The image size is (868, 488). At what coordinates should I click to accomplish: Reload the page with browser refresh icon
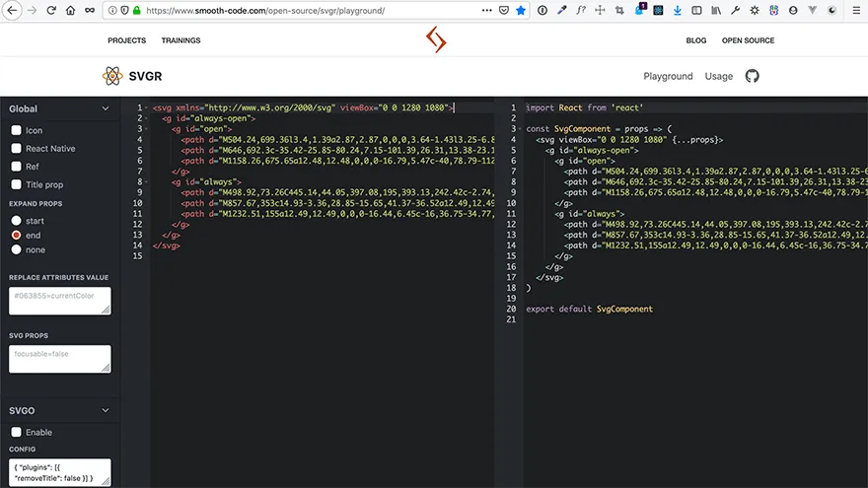click(50, 11)
